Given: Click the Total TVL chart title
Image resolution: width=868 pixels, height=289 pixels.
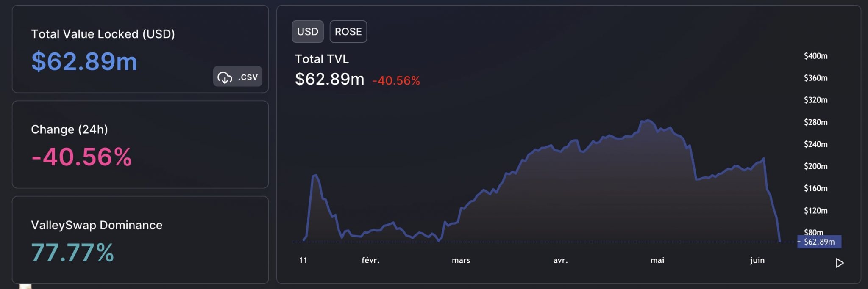Looking at the screenshot, I should [x=322, y=59].
